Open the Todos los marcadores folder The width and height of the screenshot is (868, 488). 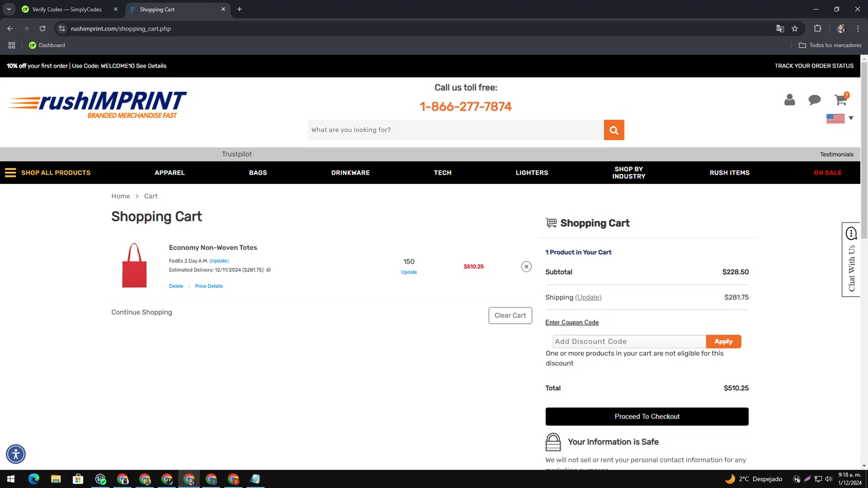[x=830, y=45]
